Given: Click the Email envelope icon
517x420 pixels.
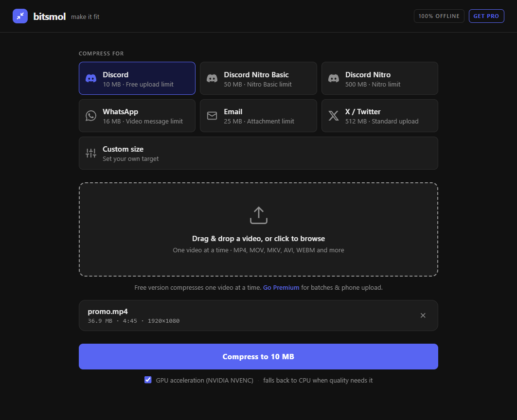Looking at the screenshot, I should click(212, 116).
